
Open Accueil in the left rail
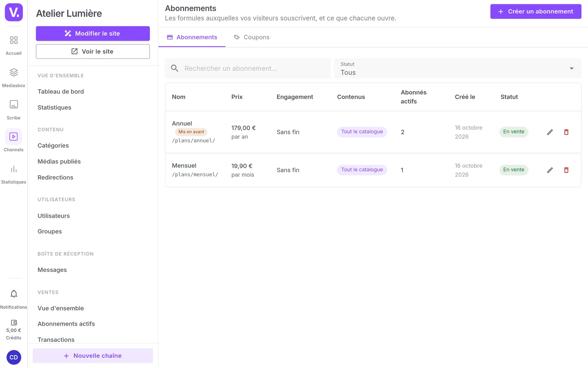tap(14, 46)
